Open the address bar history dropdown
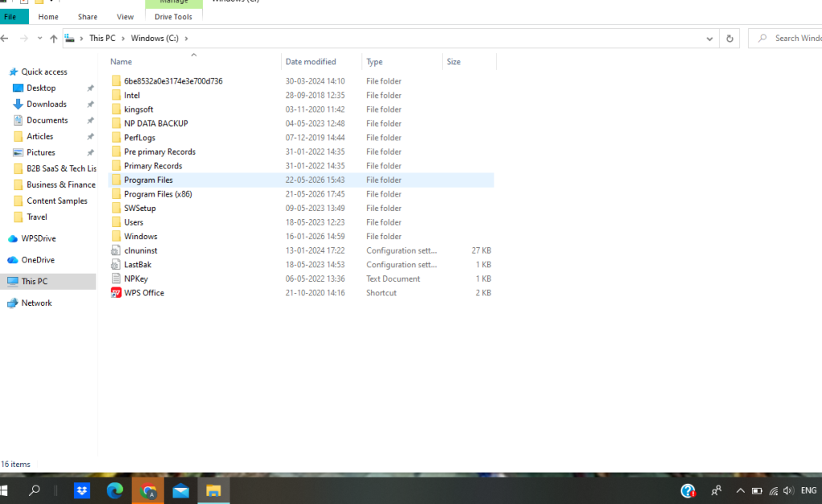 [x=710, y=39]
